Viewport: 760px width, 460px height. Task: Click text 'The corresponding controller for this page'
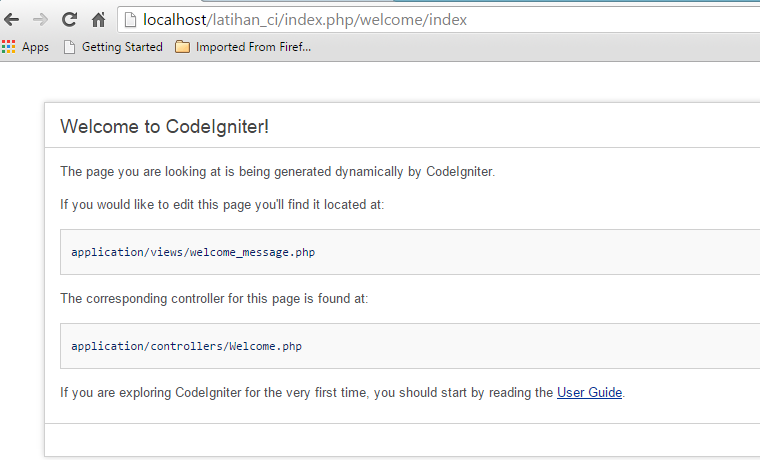click(180, 299)
